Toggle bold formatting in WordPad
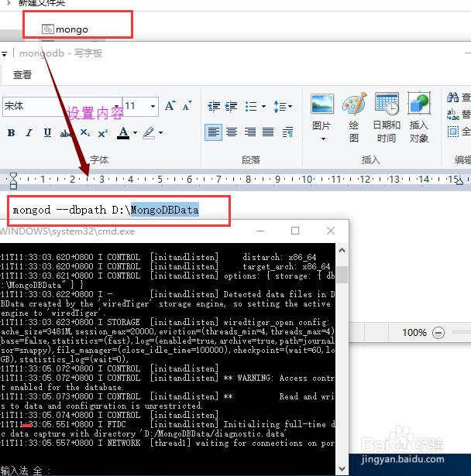This screenshot has height=476, width=471. 12,132
